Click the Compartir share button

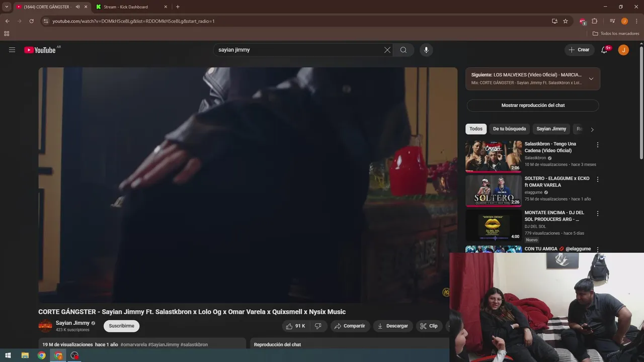tap(350, 326)
